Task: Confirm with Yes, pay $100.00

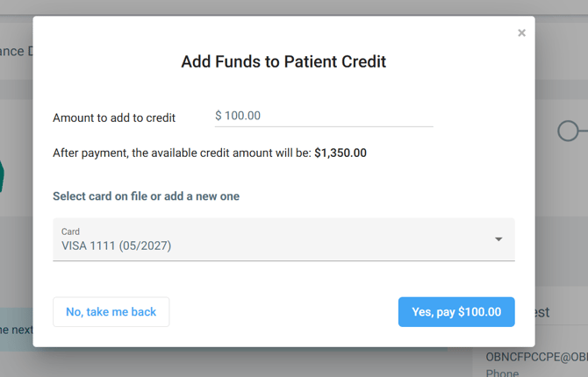Action: [456, 312]
